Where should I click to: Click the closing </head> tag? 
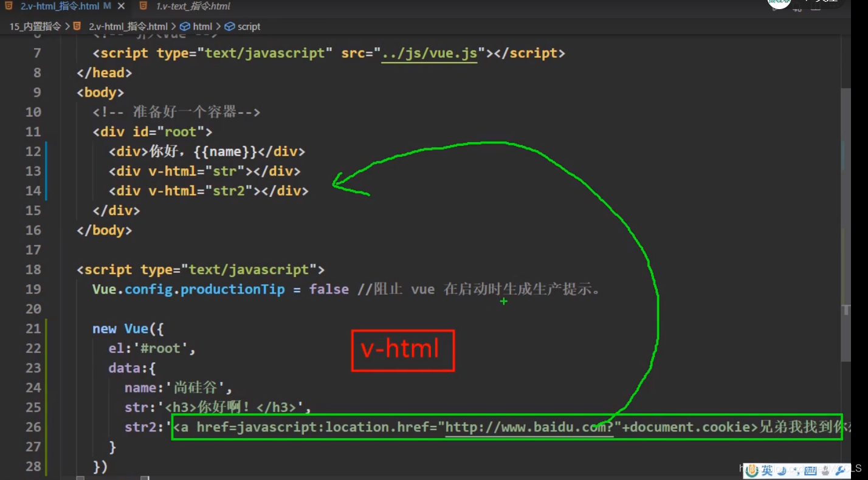coord(105,73)
